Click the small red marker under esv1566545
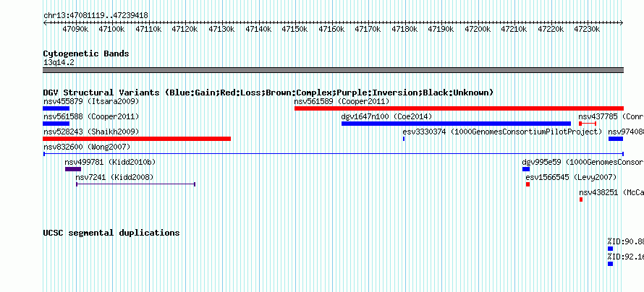This screenshot has height=292, width=644. tap(528, 184)
